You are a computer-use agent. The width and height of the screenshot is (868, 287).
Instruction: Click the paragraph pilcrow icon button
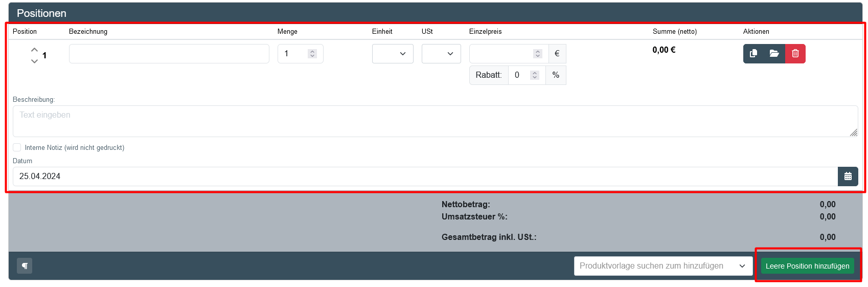pyautogui.click(x=25, y=266)
